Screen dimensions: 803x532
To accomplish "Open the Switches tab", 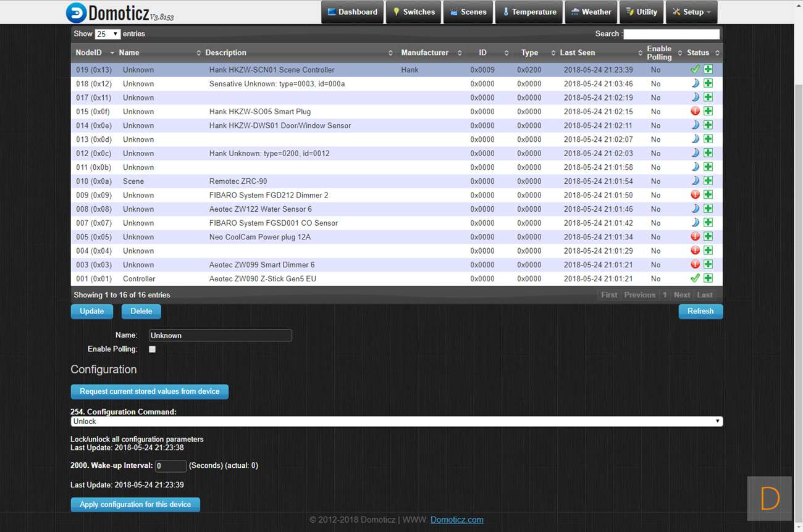I will [414, 12].
